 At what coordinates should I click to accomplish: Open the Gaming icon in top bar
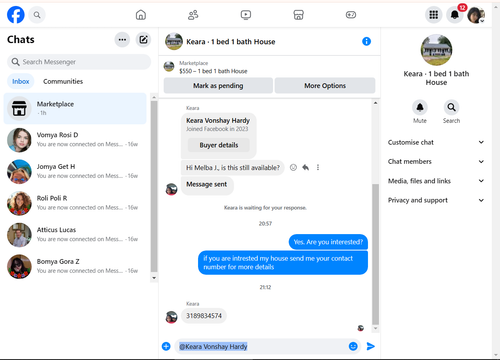click(351, 15)
